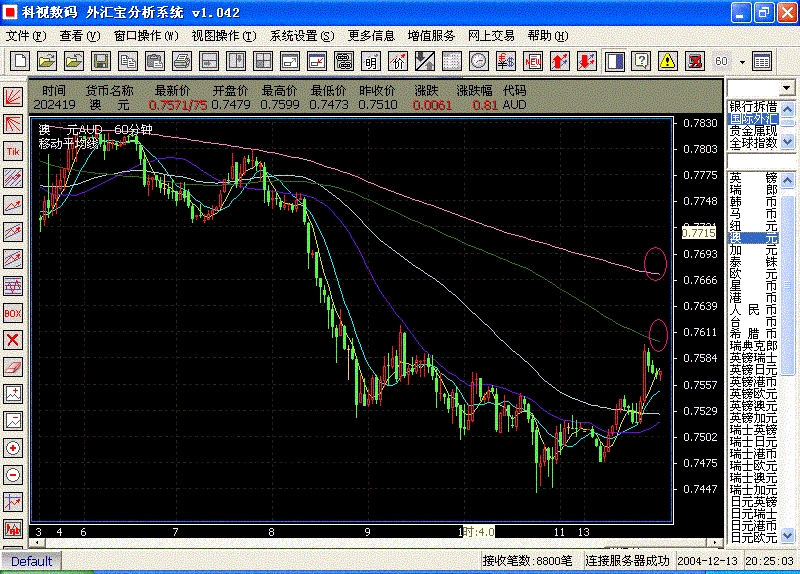Click the 明 detail toolbar icon

371,61
